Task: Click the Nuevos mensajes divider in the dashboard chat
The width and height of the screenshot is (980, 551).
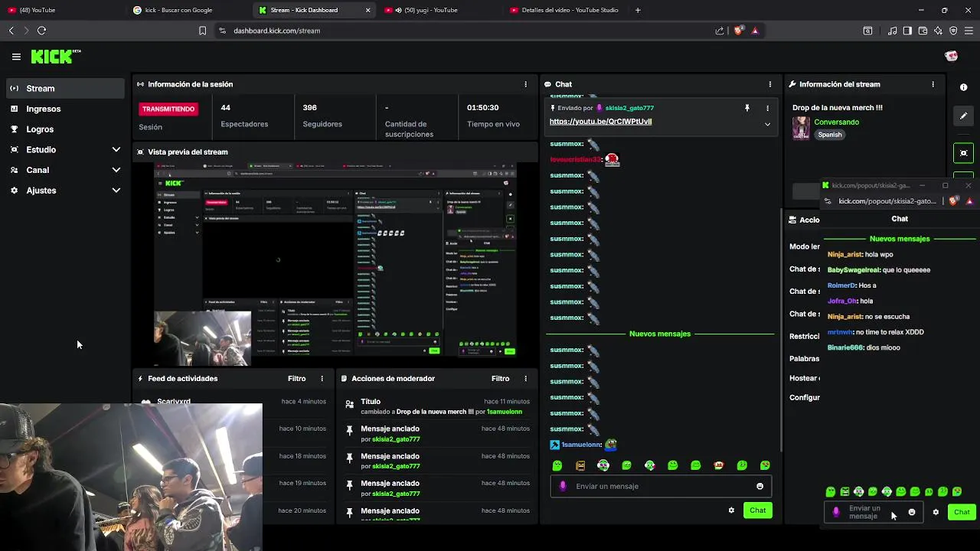Action: point(660,334)
